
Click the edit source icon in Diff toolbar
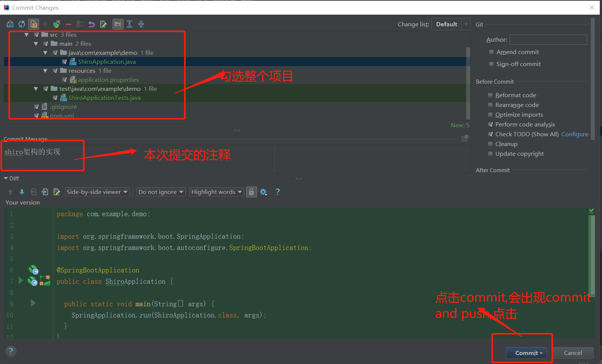(x=57, y=192)
